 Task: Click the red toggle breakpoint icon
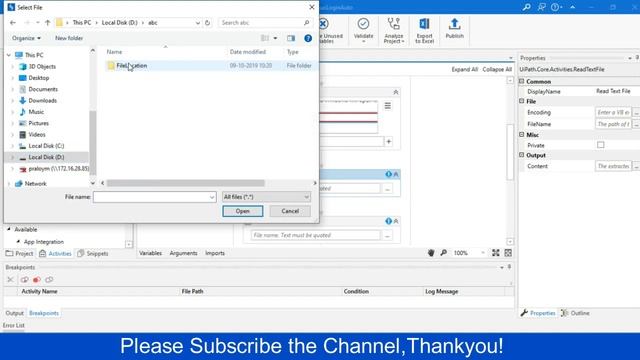coord(37,280)
